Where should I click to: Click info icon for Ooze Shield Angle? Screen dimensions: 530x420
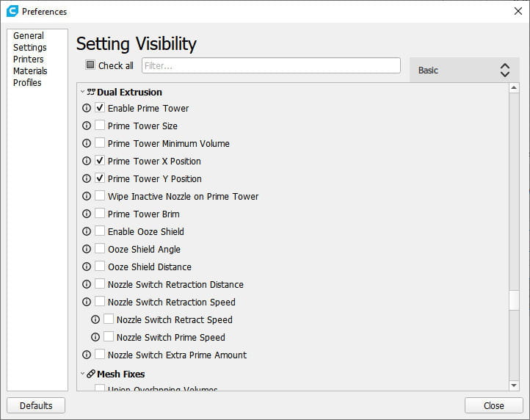pos(87,249)
